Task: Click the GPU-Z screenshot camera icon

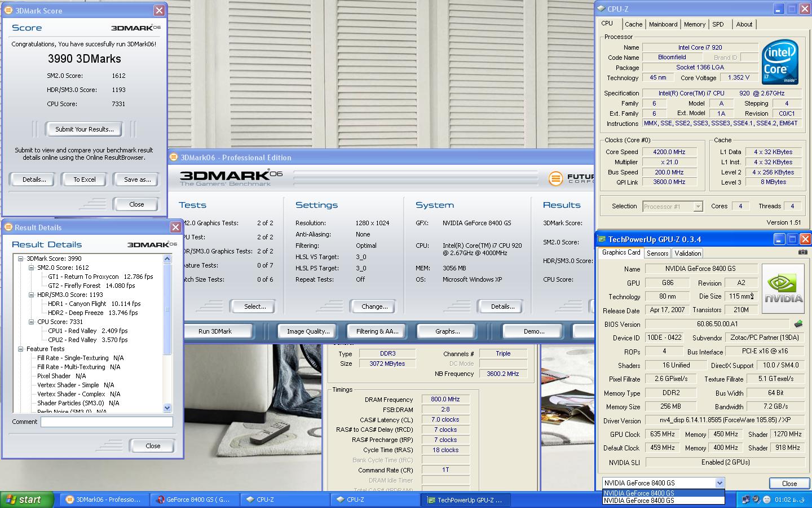Action: (802, 252)
